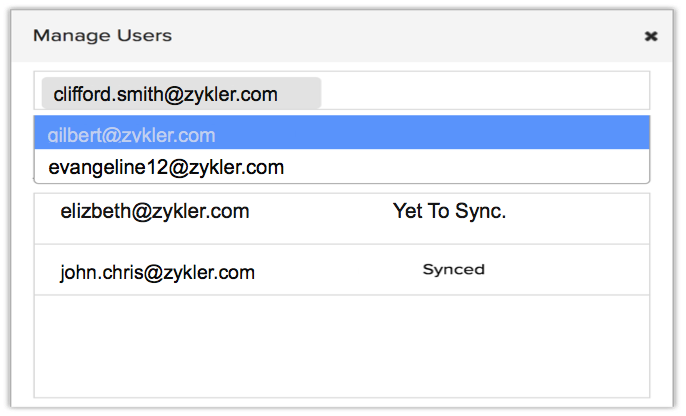Select the john.chris@zykler.com email

[x=158, y=271]
